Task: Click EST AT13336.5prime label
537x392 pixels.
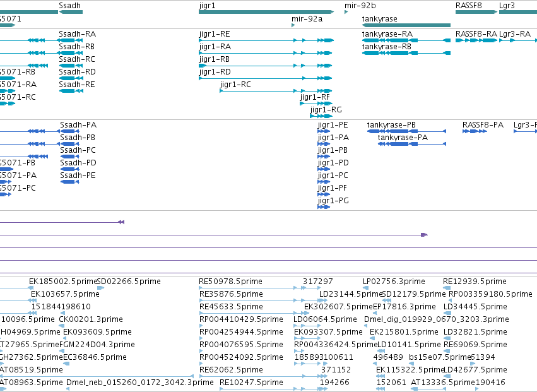Action: [x=443, y=383]
